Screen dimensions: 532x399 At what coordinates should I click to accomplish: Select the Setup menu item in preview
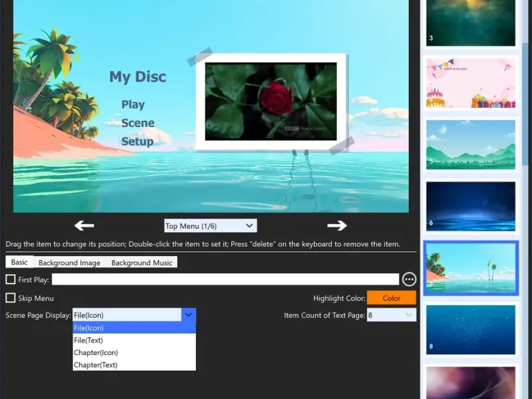(x=138, y=142)
